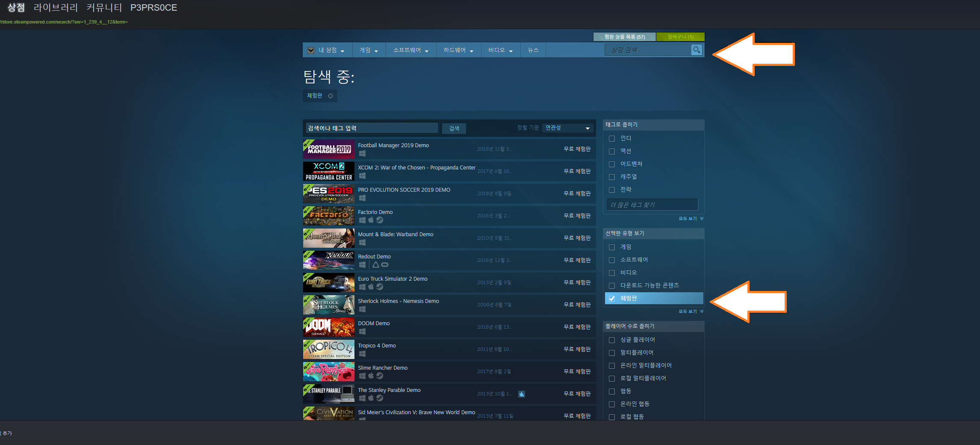Click the blue icon beside The Stanley Parable Demo date
980x445 pixels.
(522, 394)
